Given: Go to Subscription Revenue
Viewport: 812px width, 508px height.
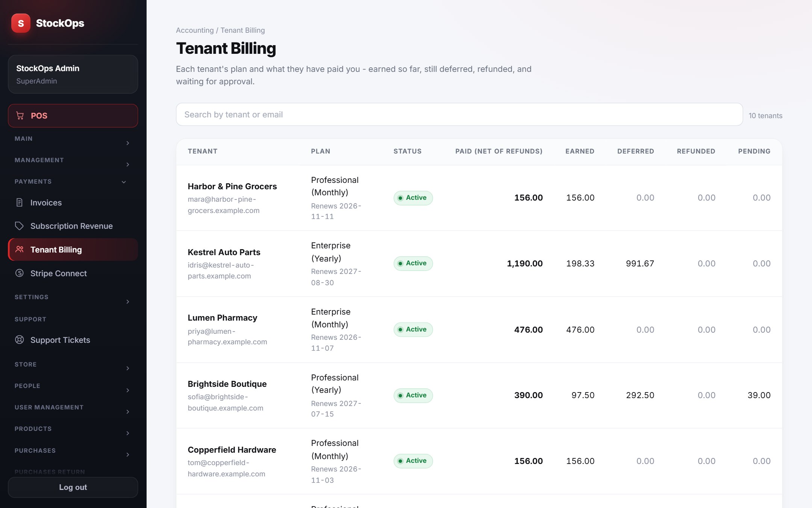Looking at the screenshot, I should [x=73, y=226].
